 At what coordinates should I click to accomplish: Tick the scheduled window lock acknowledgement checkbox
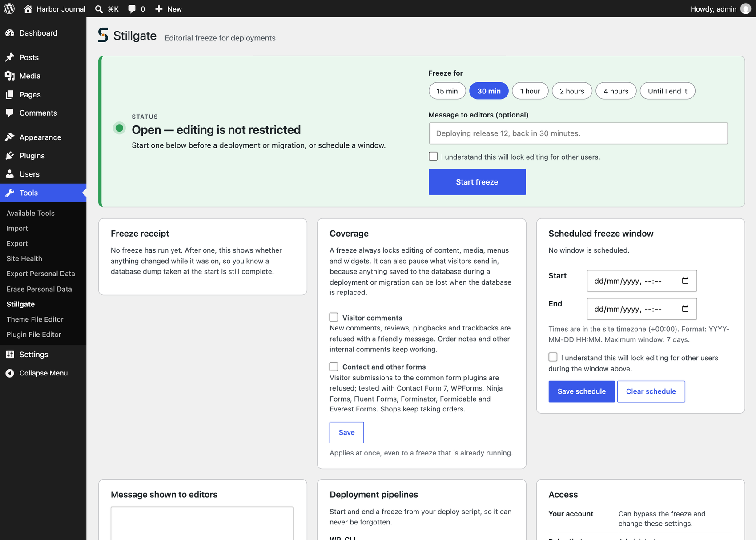(553, 357)
